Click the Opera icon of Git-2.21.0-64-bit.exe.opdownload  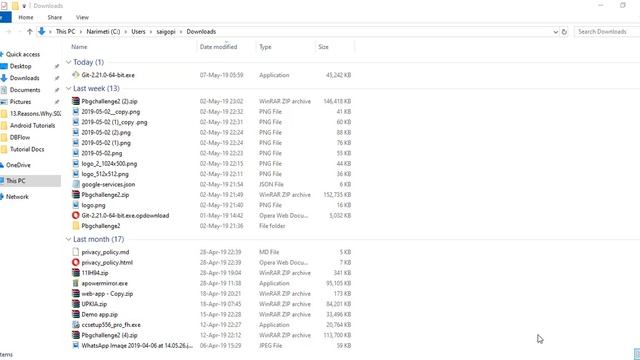coord(76,216)
